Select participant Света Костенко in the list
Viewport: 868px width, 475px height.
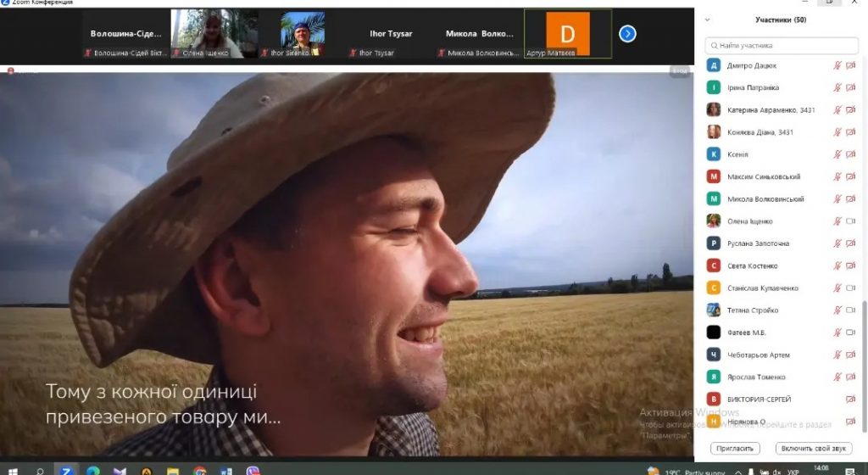[751, 266]
